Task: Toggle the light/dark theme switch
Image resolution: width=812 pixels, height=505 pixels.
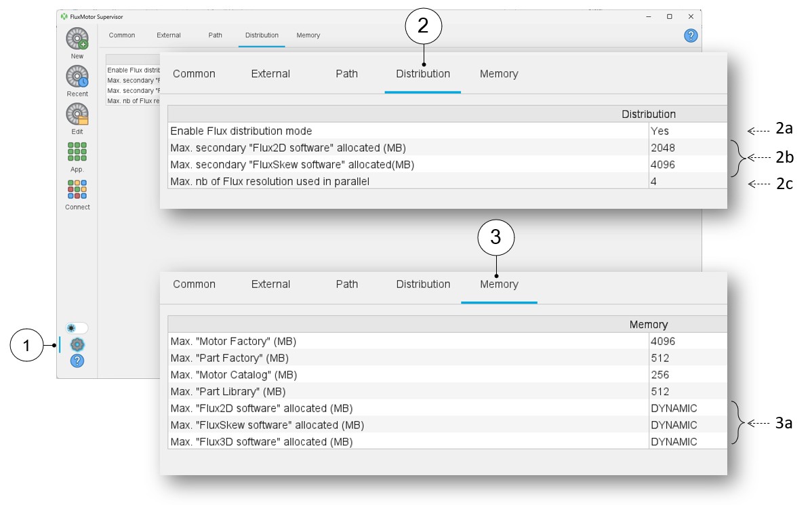Action: [77, 328]
